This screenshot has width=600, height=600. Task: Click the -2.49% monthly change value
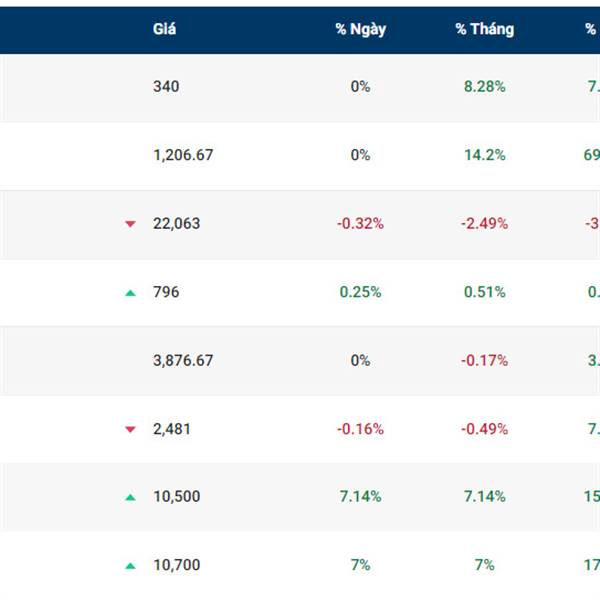tap(484, 224)
